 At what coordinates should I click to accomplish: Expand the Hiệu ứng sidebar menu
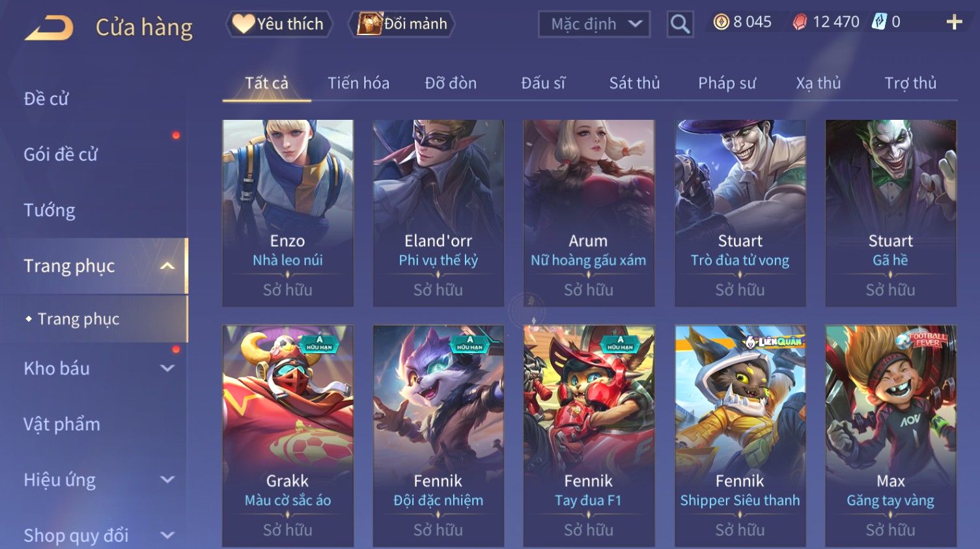coord(167,480)
